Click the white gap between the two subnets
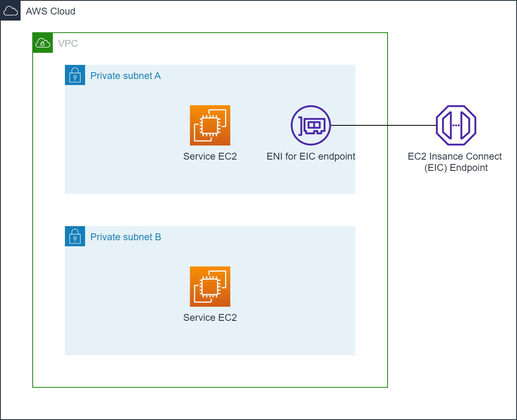This screenshot has width=517, height=420. click(x=210, y=210)
